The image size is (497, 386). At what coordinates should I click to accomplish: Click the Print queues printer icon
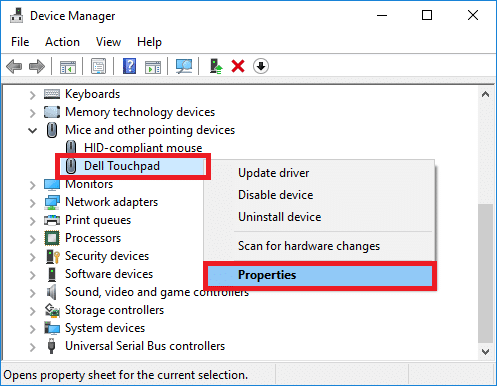(x=52, y=220)
